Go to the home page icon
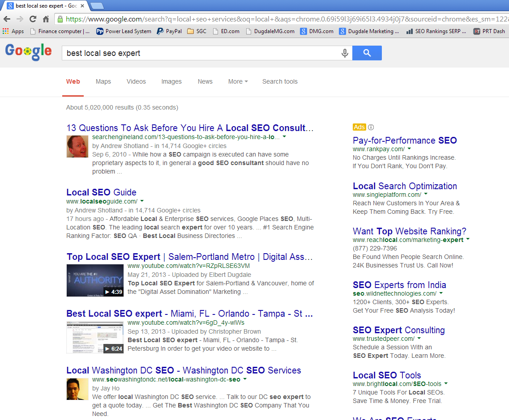Viewport: 509px width, 420px height. pos(46,19)
